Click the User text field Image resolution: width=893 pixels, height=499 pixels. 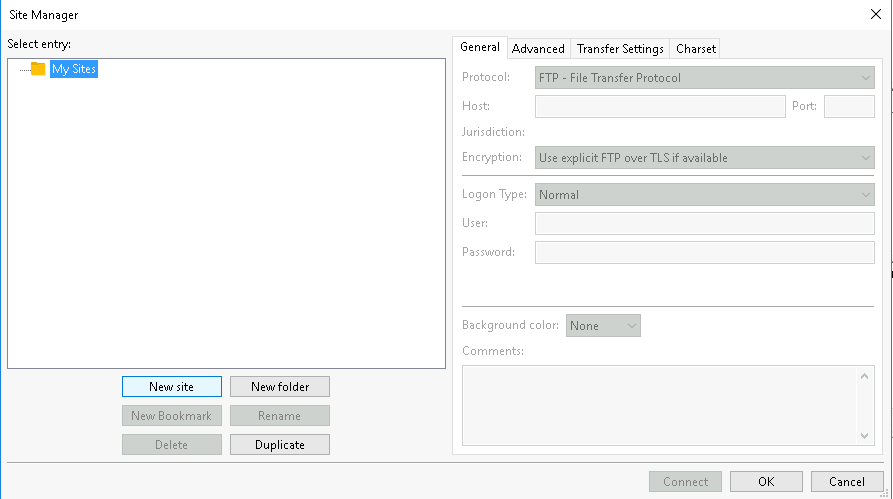(704, 223)
